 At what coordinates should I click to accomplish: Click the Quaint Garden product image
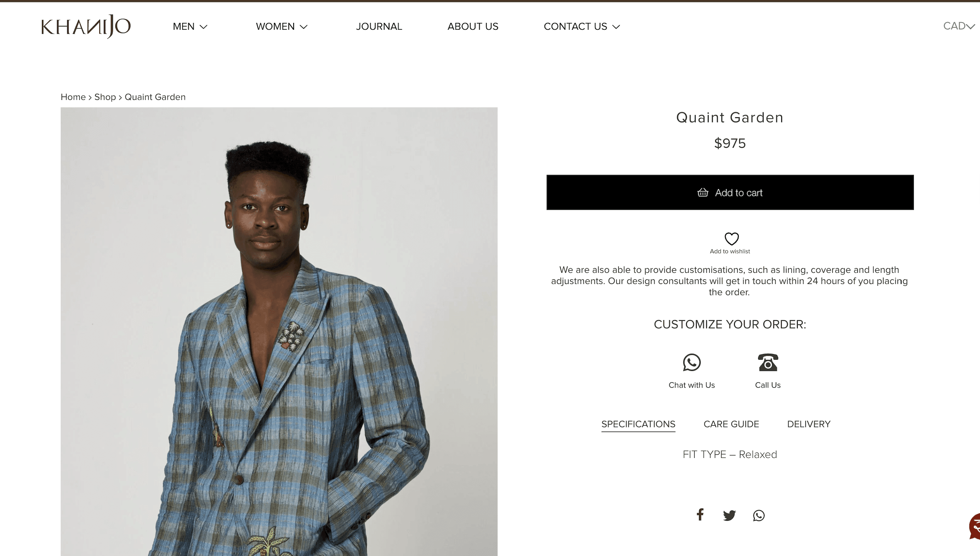(x=279, y=331)
